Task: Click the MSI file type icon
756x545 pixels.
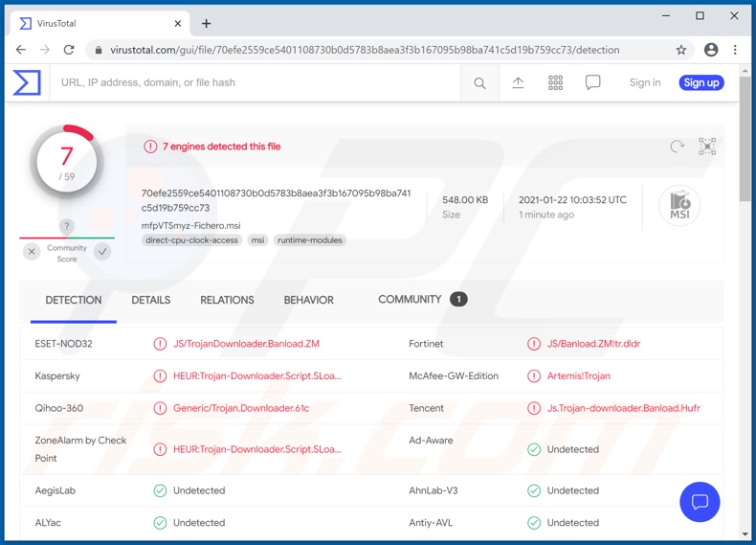Action: pyautogui.click(x=679, y=206)
